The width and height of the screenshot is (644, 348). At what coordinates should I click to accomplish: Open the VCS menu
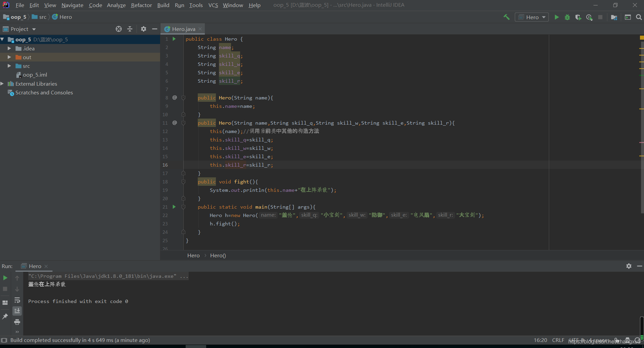213,5
